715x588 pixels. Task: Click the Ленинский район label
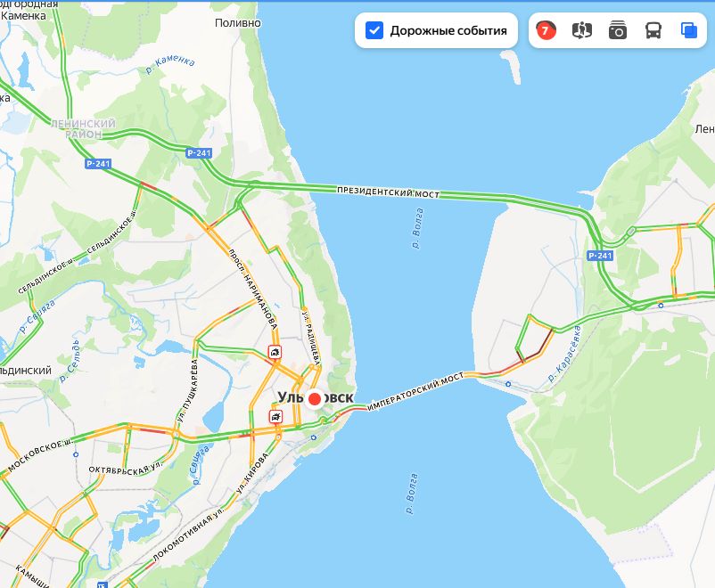click(x=83, y=129)
